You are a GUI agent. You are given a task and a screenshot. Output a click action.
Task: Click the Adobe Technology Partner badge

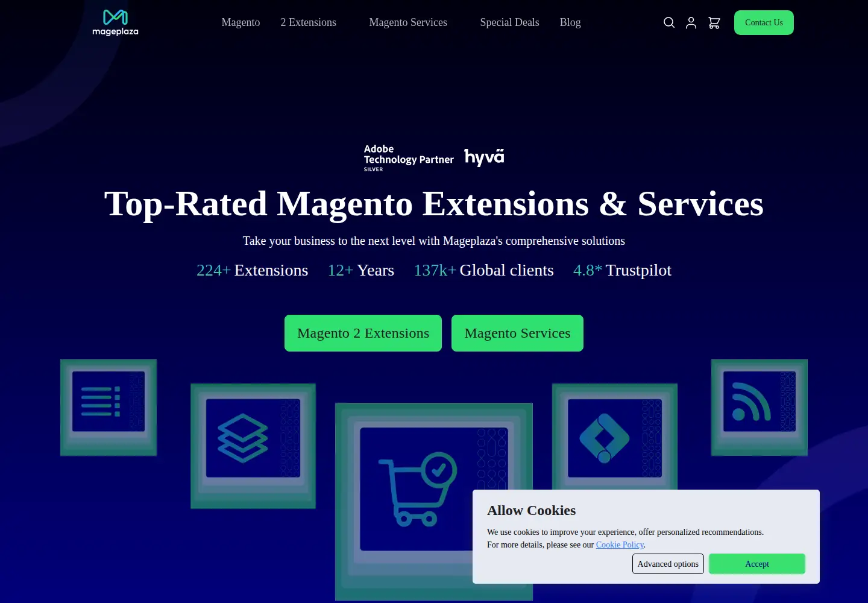pos(409,158)
